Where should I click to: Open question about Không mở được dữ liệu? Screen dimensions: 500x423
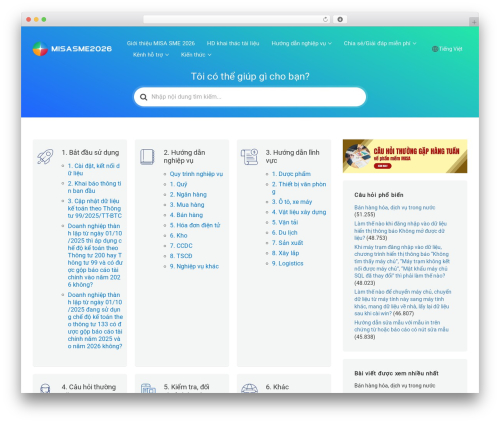pos(400,231)
